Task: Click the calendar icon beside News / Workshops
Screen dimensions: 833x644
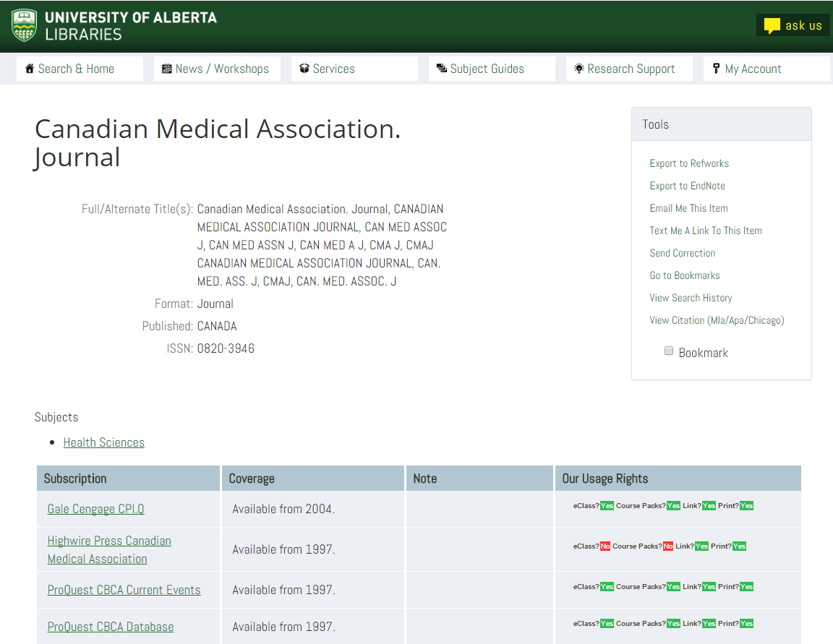Action: click(167, 69)
